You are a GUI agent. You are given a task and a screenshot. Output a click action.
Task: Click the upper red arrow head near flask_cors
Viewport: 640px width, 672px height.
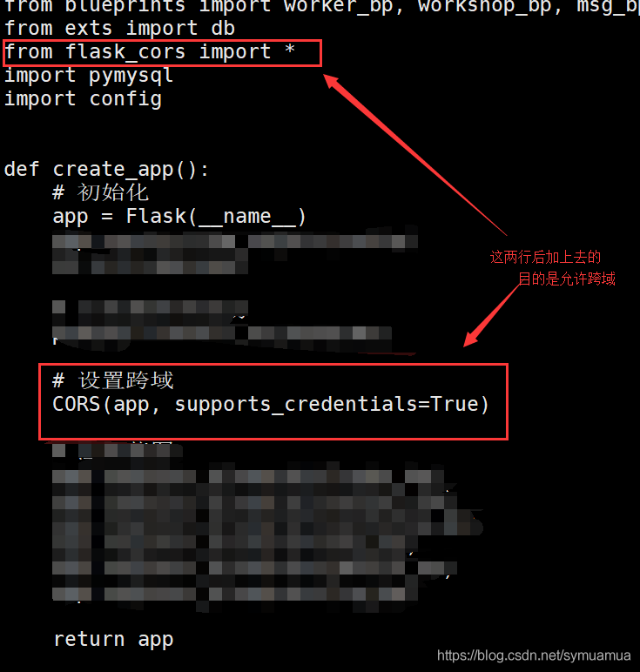[333, 81]
